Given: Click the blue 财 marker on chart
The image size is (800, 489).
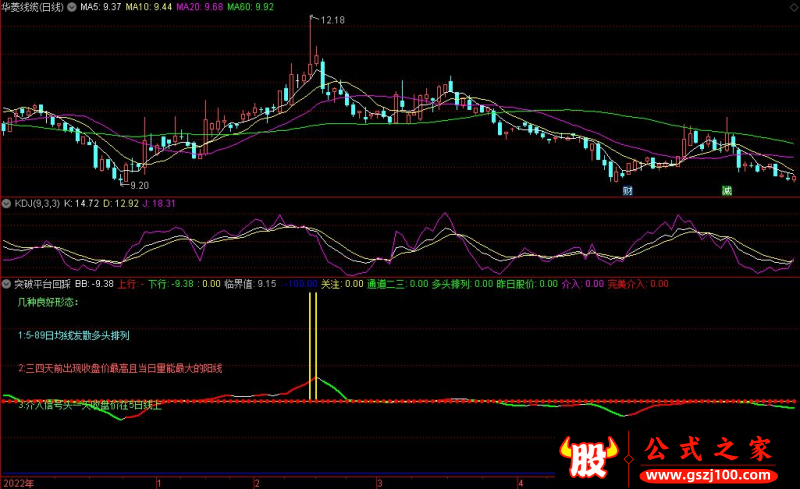Looking at the screenshot, I should pos(627,190).
